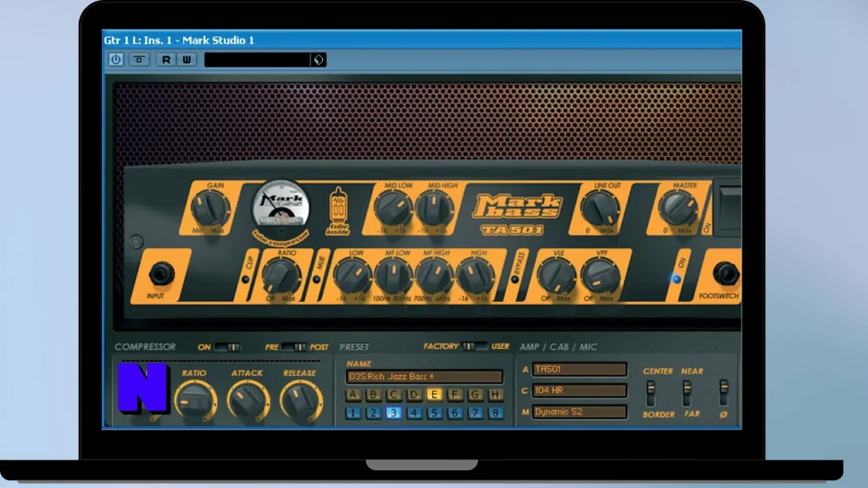The height and width of the screenshot is (488, 868).
Task: Select preset bank A
Action: point(353,395)
